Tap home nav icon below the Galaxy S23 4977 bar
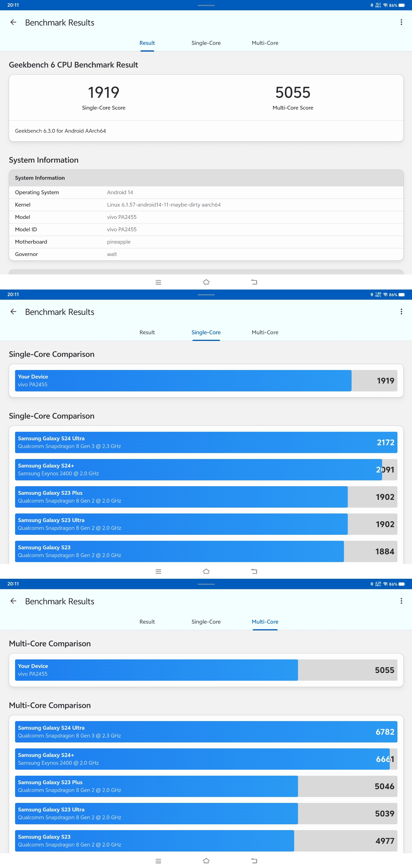This screenshot has width=412, height=868. tap(206, 861)
